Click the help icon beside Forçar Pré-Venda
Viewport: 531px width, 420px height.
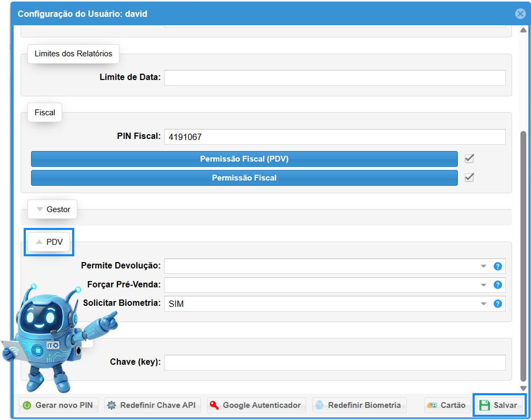click(x=497, y=285)
